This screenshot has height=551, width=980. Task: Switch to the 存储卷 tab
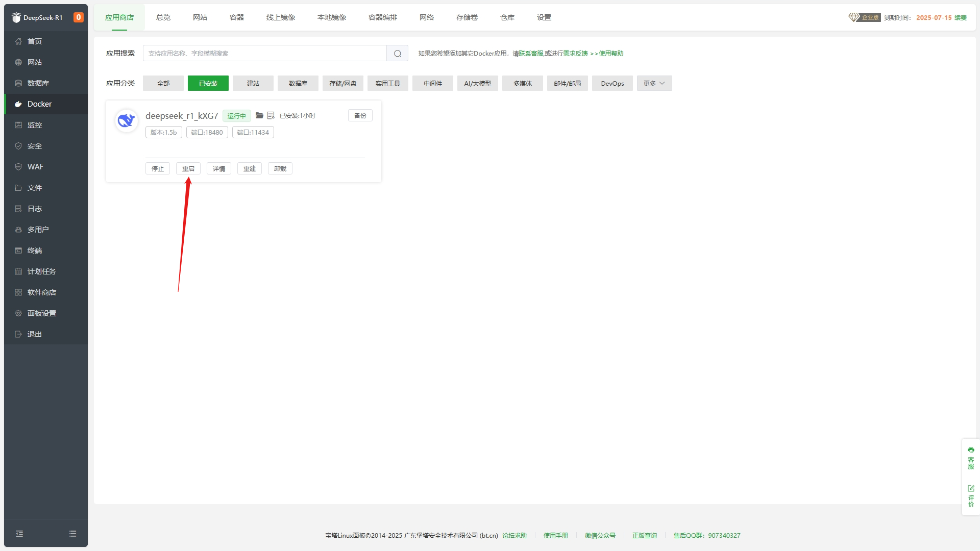467,17
